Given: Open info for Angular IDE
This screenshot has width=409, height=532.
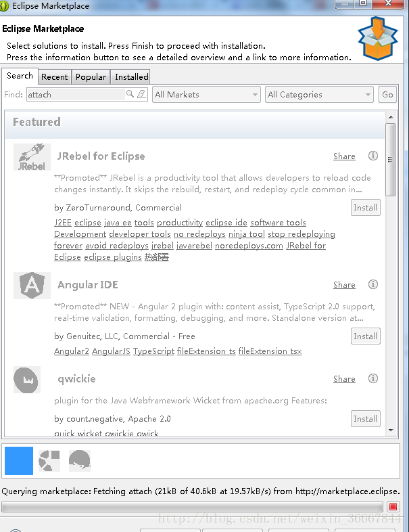Looking at the screenshot, I should point(372,284).
